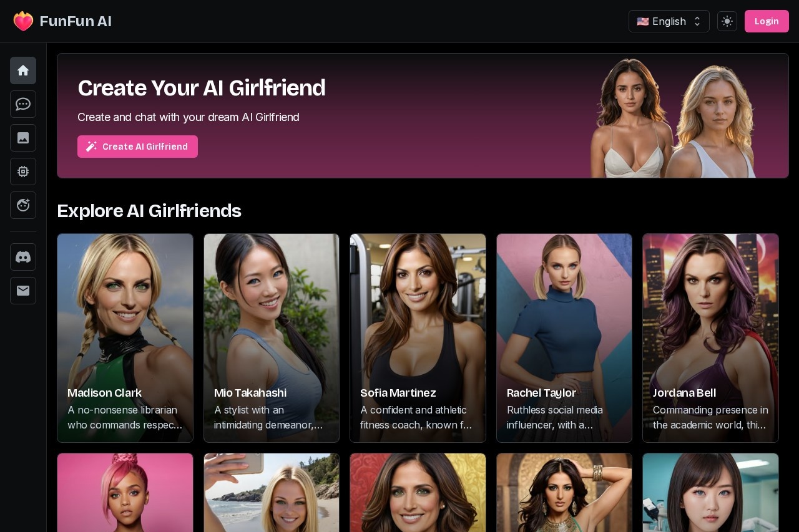The image size is (799, 532).
Task: Select the Sofia Martinez card
Action: click(418, 338)
